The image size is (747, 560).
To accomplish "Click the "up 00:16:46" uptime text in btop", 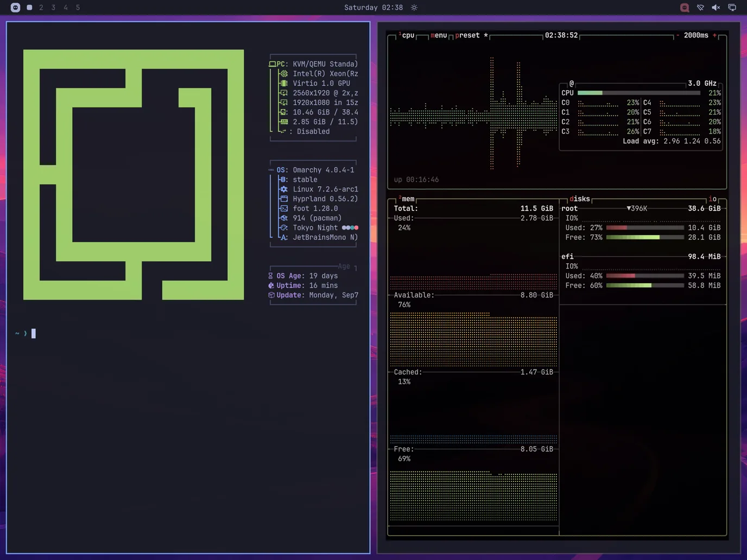I will (x=416, y=180).
